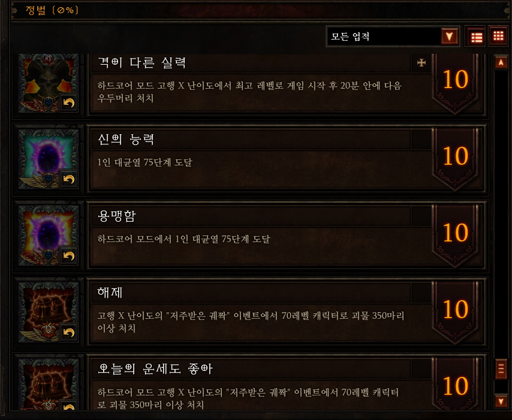This screenshot has width=512, height=420.
Task: Click the scrollbar thumb handle
Action: pos(501,368)
